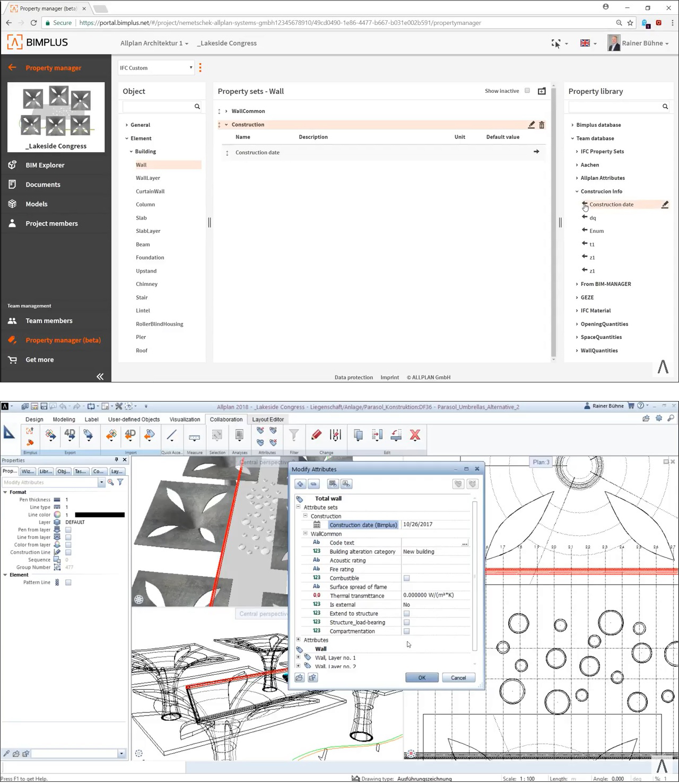Toggle the Color from layer checkbox
The width and height of the screenshot is (679, 784).
pos(68,545)
